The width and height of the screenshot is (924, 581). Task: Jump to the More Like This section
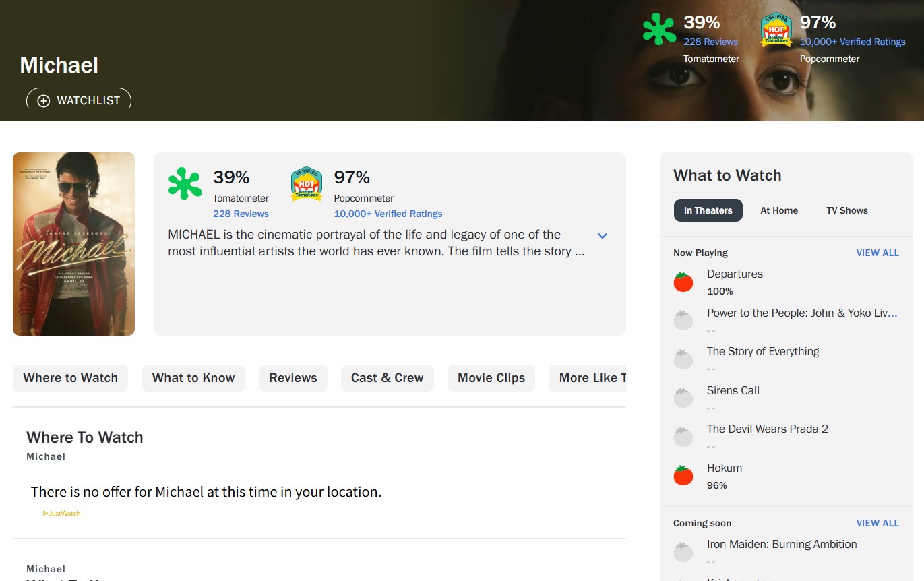(588, 378)
